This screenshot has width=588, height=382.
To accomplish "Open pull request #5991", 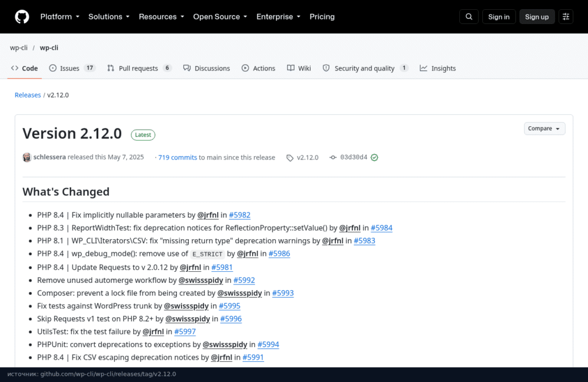I will tap(253, 358).
